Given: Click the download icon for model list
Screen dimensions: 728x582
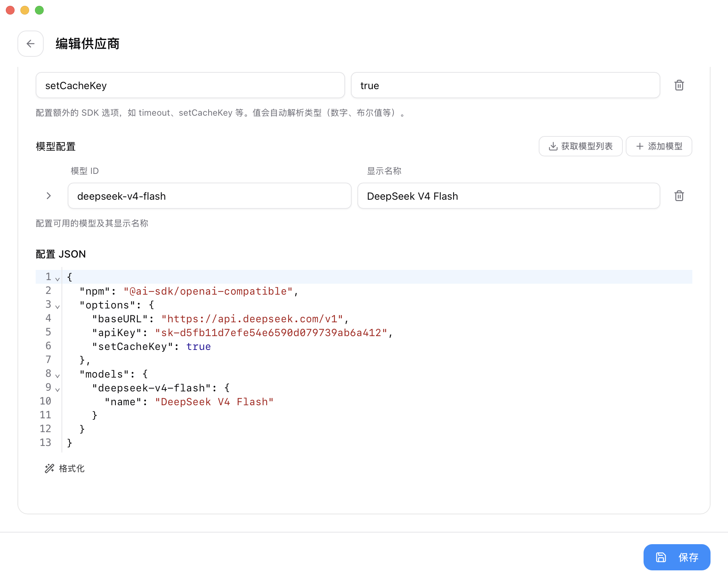Looking at the screenshot, I should coord(553,146).
